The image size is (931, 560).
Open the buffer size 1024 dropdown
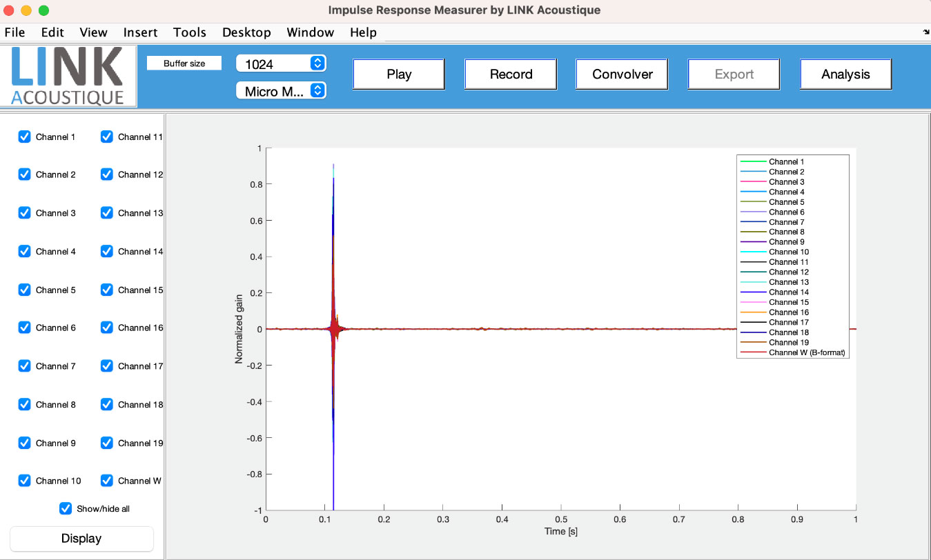click(x=281, y=63)
